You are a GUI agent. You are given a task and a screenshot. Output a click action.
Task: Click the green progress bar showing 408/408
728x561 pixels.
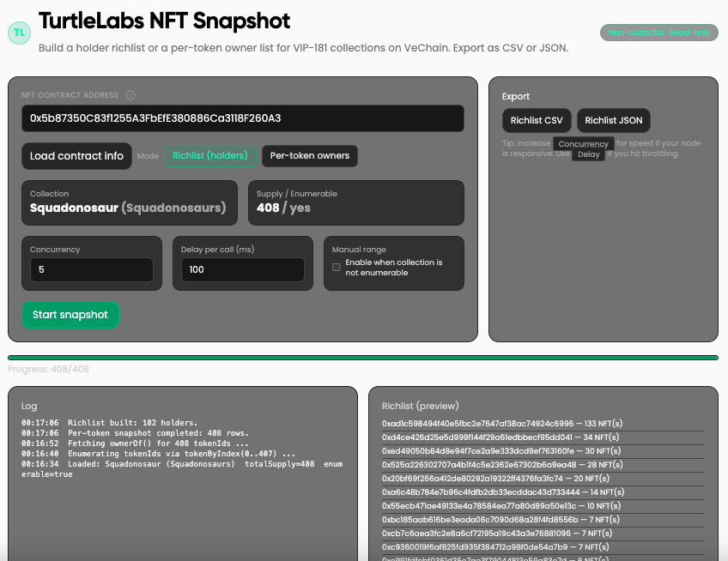[x=364, y=357]
